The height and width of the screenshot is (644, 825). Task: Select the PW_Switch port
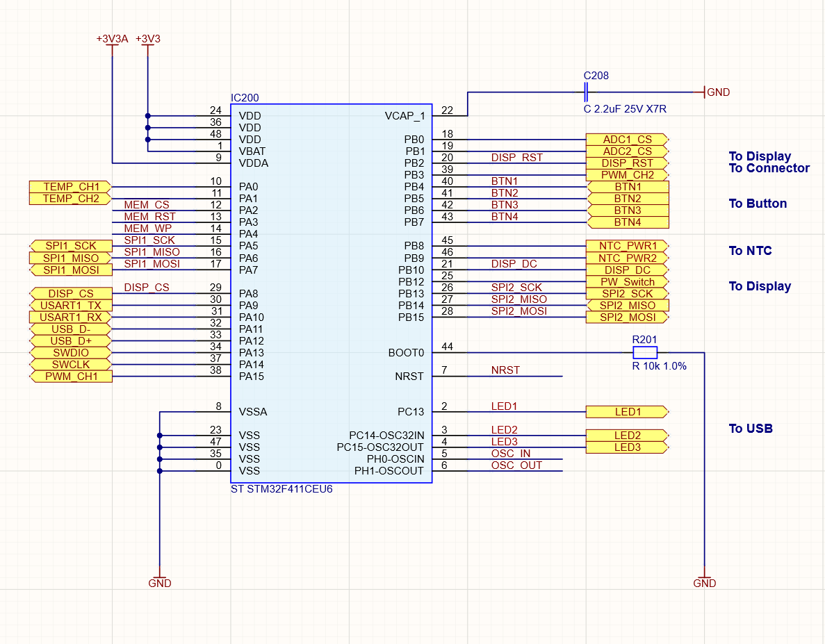pyautogui.click(x=627, y=282)
